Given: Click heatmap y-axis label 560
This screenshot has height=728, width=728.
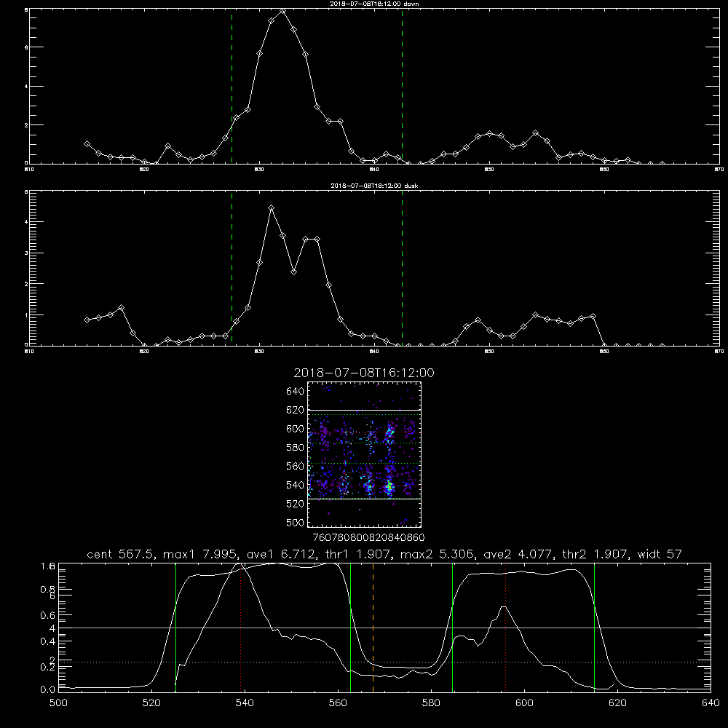Looking at the screenshot, I should tap(296, 466).
